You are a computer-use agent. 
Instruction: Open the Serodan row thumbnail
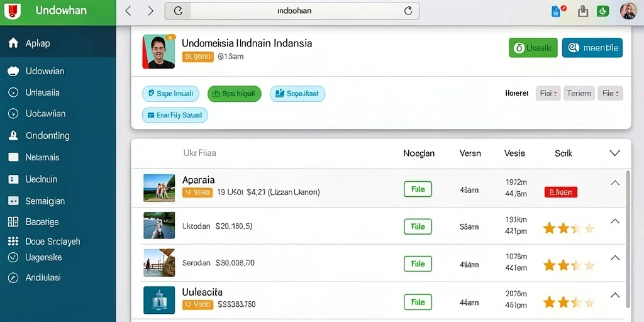pos(159,262)
